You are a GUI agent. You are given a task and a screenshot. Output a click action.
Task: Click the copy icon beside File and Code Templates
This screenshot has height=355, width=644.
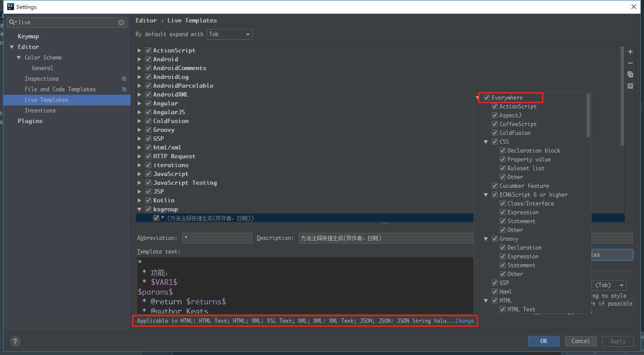(x=124, y=89)
